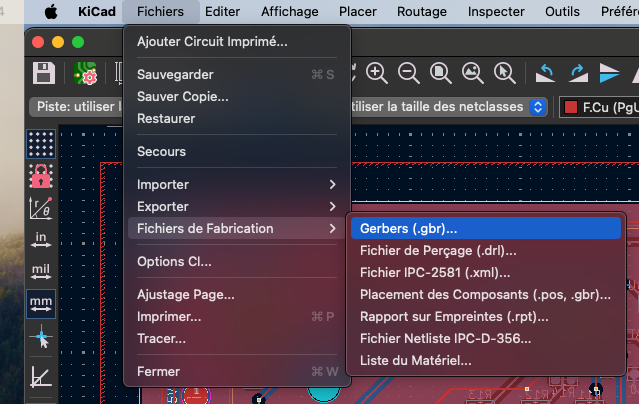Expand the Exporter submenu
The image size is (639, 404).
tap(237, 207)
